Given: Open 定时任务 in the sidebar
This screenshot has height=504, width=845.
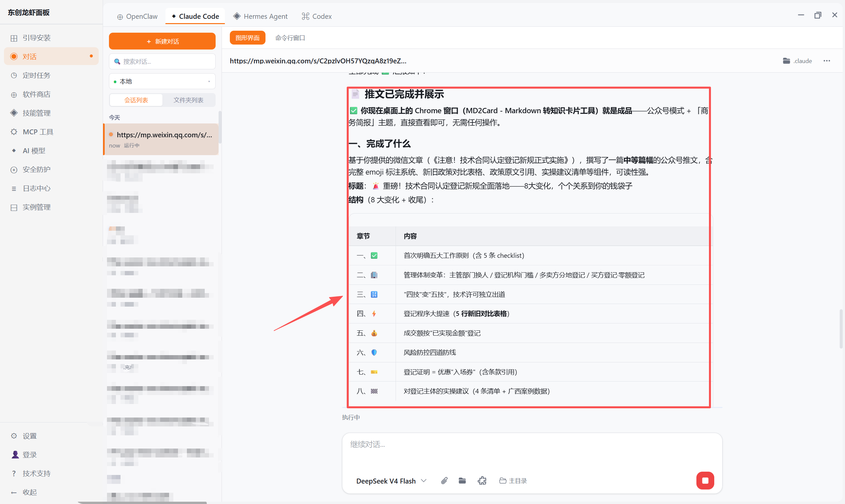Looking at the screenshot, I should coord(51,75).
